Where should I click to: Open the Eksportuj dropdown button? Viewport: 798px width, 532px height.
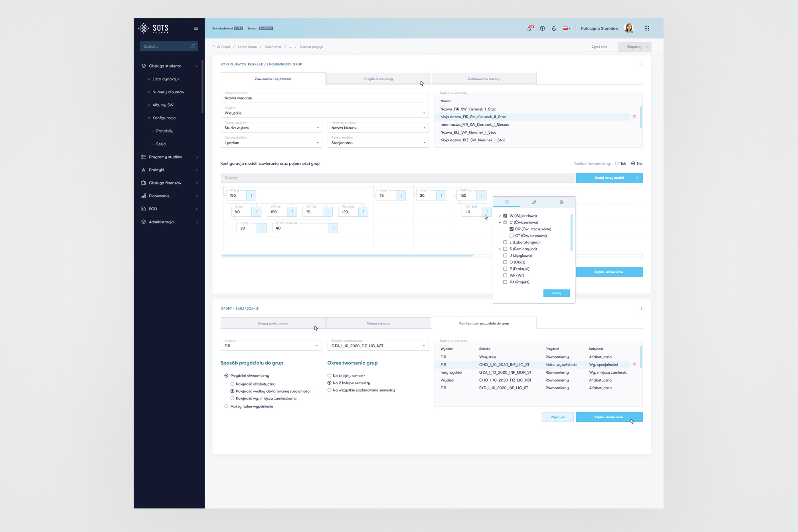tap(634, 47)
